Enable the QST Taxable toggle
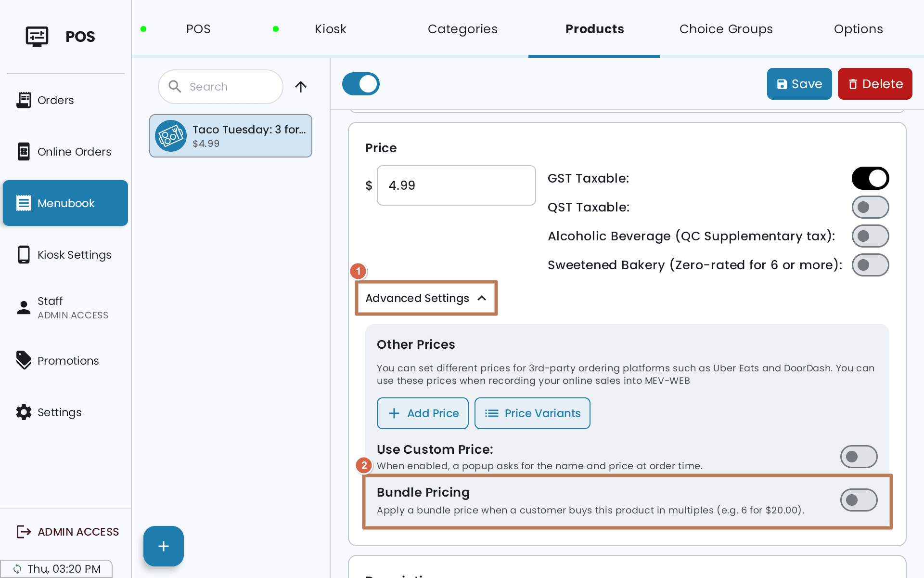 [870, 207]
